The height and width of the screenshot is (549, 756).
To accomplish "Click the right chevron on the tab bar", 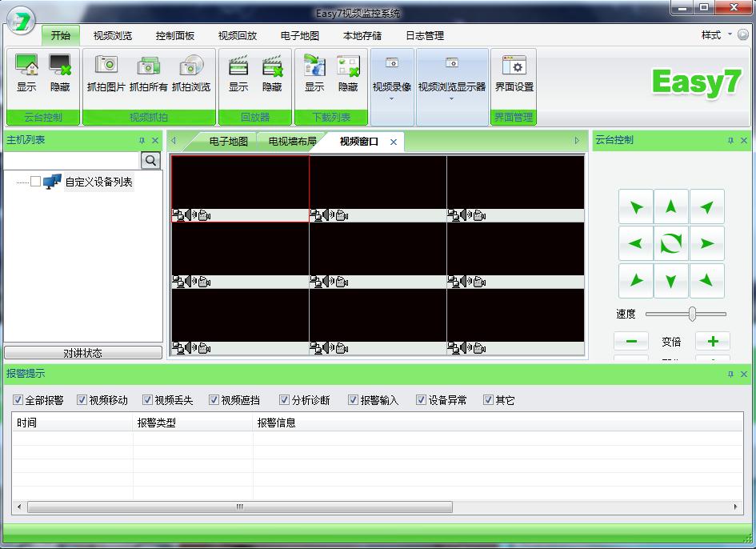I will click(578, 140).
